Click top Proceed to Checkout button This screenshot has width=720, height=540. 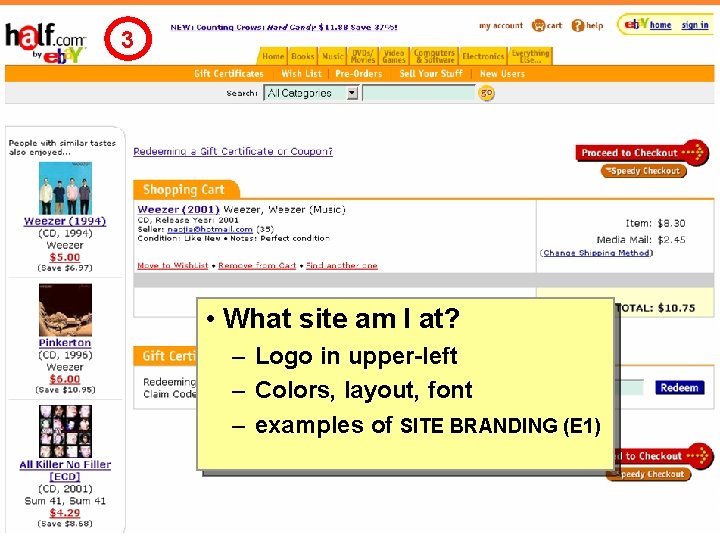pos(641,153)
